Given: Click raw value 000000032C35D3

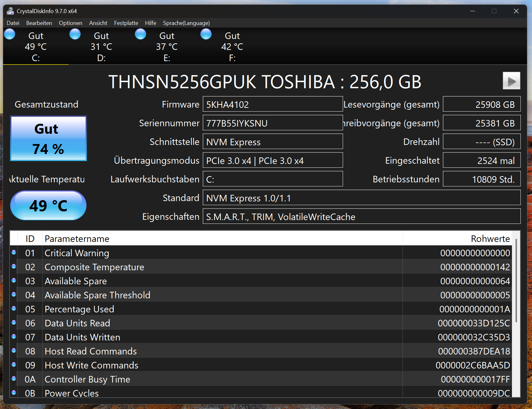Looking at the screenshot, I should click(474, 337).
